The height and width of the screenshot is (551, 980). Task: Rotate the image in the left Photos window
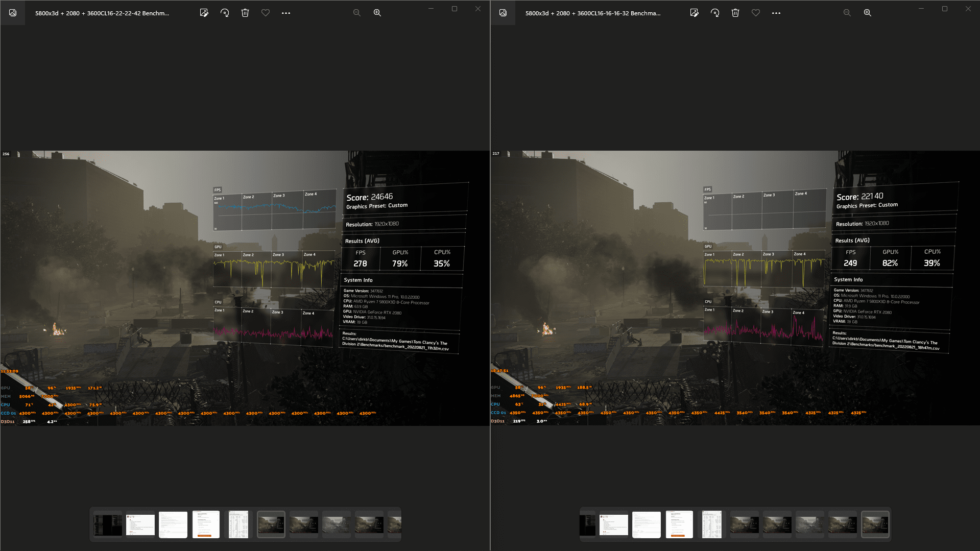pyautogui.click(x=225, y=13)
